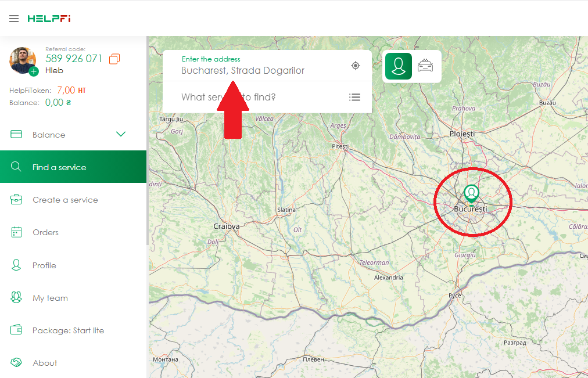The image size is (588, 378).
Task: Switch to person services mode
Action: click(398, 66)
